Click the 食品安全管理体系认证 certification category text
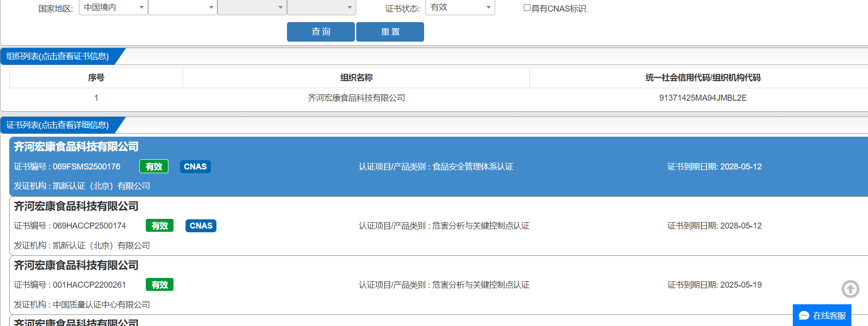The width and height of the screenshot is (868, 326). [x=473, y=167]
